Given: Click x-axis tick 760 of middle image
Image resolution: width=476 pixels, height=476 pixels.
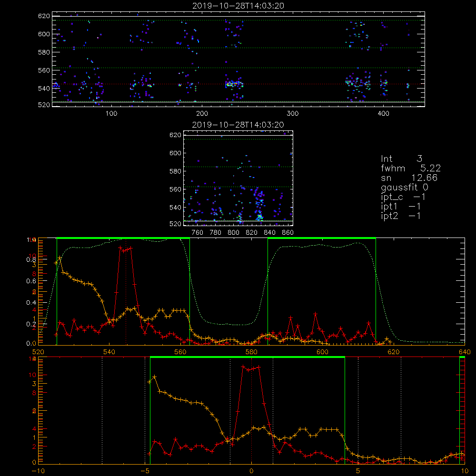Looking at the screenshot, I should 198,233.
